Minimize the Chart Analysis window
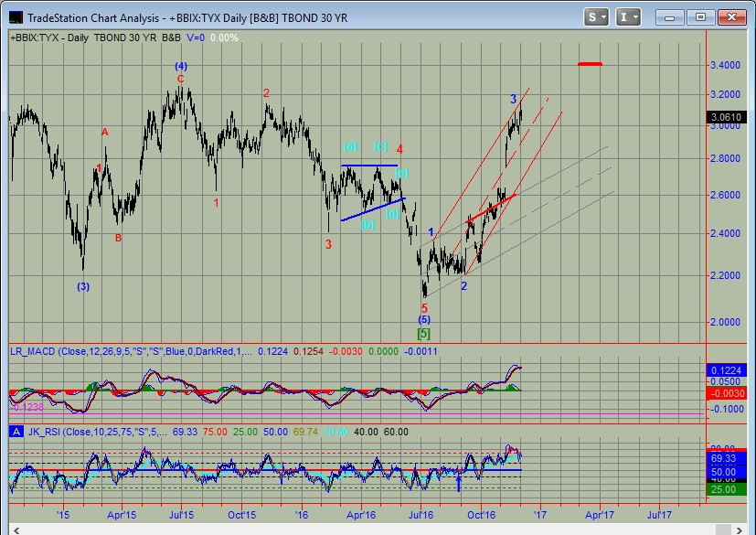756x535 pixels. tap(669, 17)
